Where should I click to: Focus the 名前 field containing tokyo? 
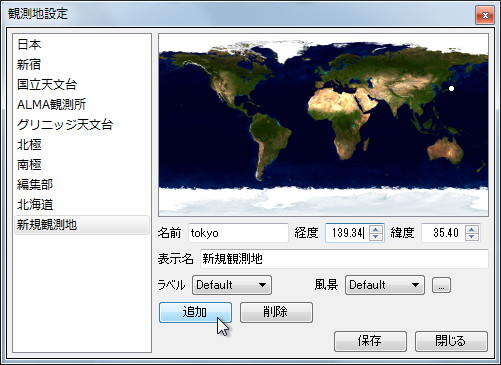tap(238, 233)
